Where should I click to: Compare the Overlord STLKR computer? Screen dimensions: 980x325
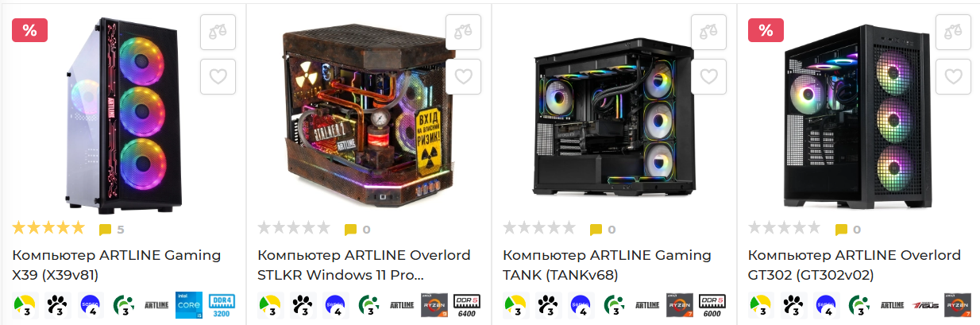pos(463,32)
